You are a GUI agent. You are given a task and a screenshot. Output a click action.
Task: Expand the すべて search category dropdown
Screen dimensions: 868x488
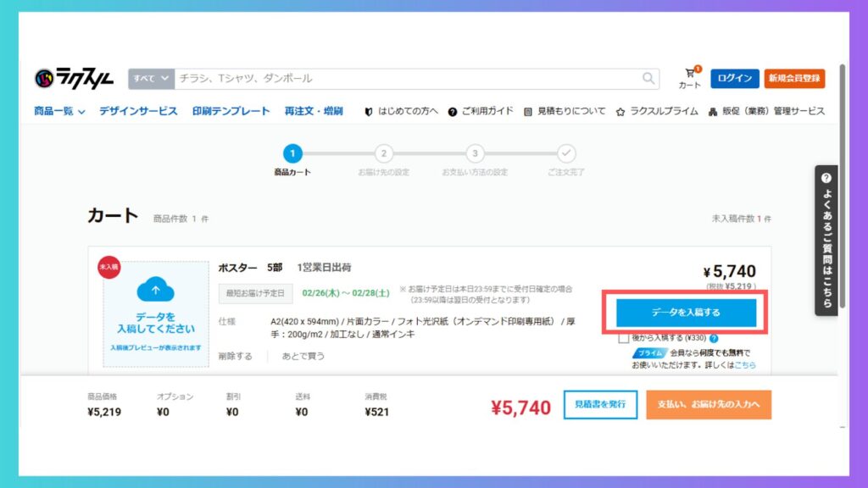click(151, 79)
